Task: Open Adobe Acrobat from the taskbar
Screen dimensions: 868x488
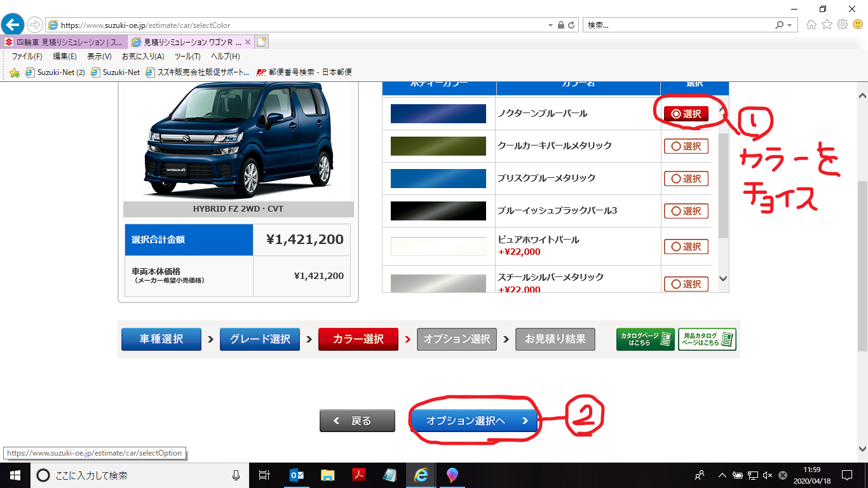Action: tap(358, 475)
